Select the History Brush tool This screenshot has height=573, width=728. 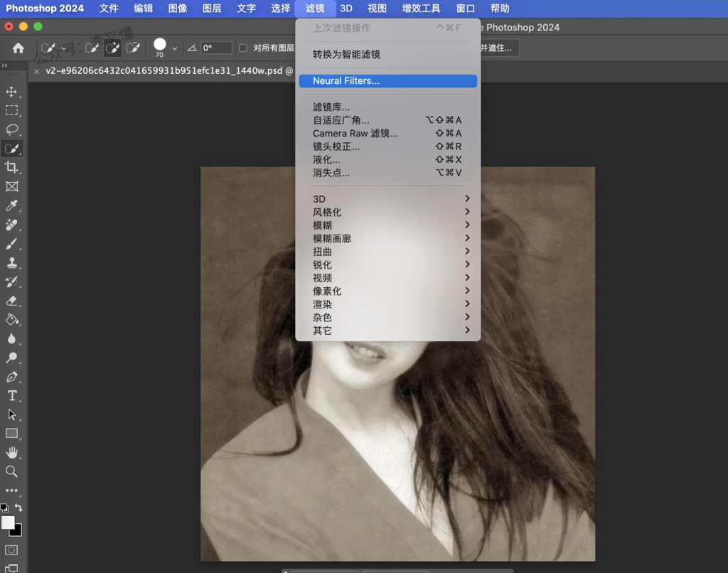(11, 282)
